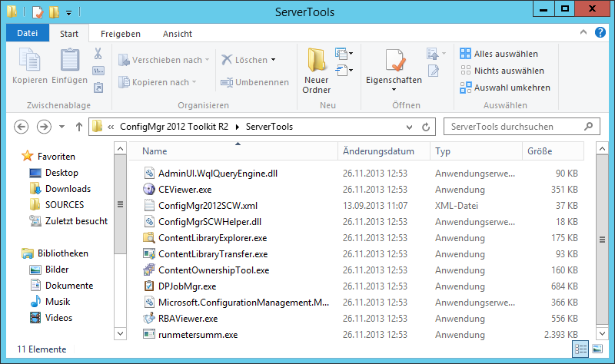615x364 pixels.
Task: Click the ServerTools search field
Action: (x=522, y=127)
